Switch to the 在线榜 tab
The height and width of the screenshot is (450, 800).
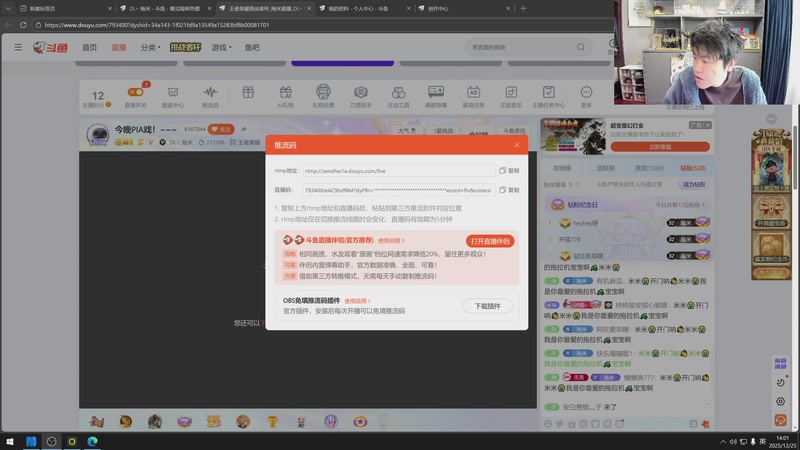click(x=562, y=168)
